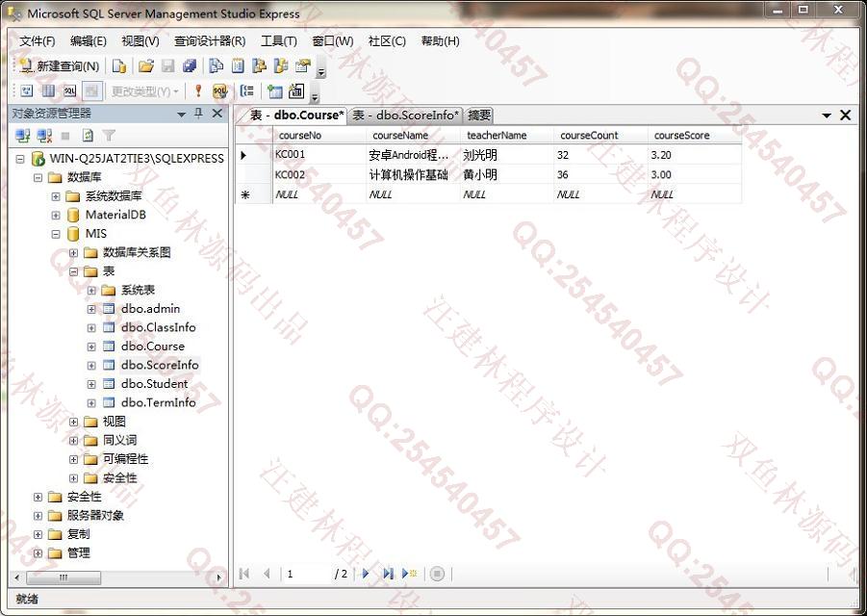Click the summary page toolbar icon
Viewport: 867px width, 616px height.
[x=238, y=66]
